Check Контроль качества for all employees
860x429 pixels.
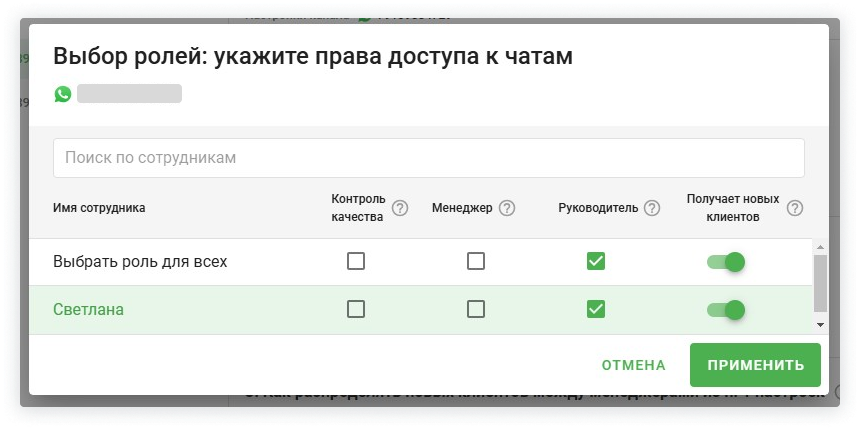(356, 262)
